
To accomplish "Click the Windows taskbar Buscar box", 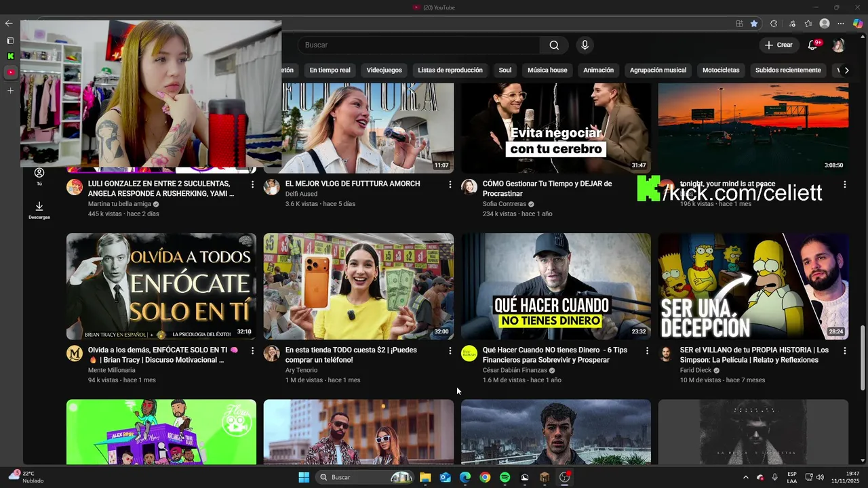I will coord(365,477).
